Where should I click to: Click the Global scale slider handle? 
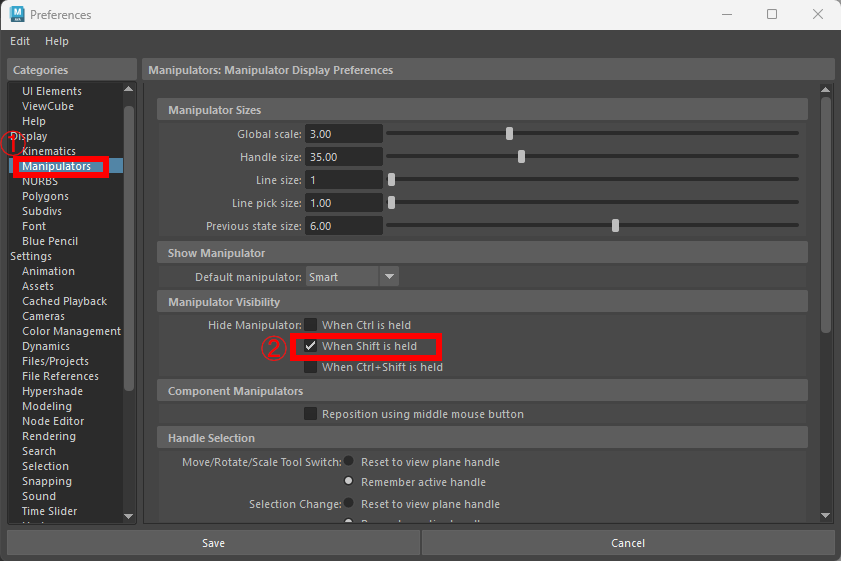[x=509, y=134]
